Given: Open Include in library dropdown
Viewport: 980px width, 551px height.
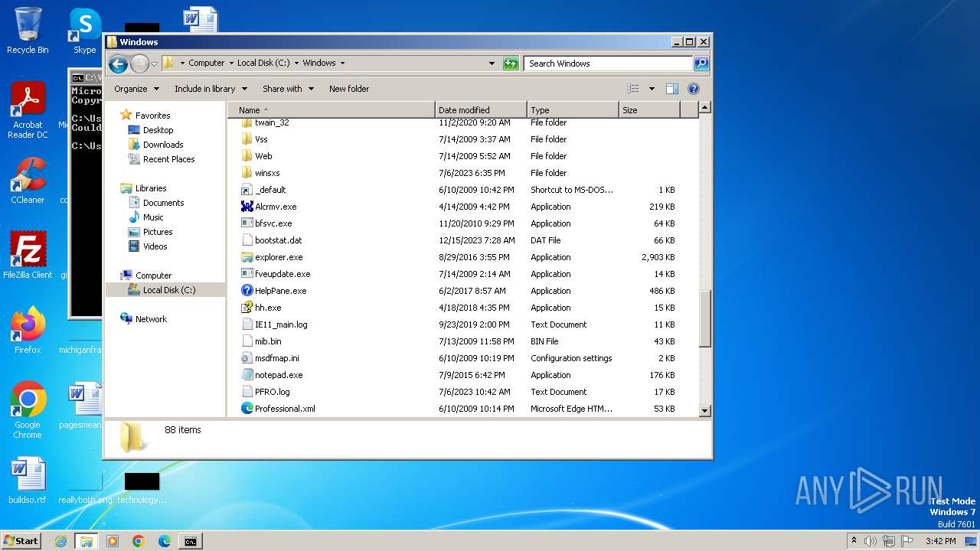Looking at the screenshot, I should pos(211,89).
